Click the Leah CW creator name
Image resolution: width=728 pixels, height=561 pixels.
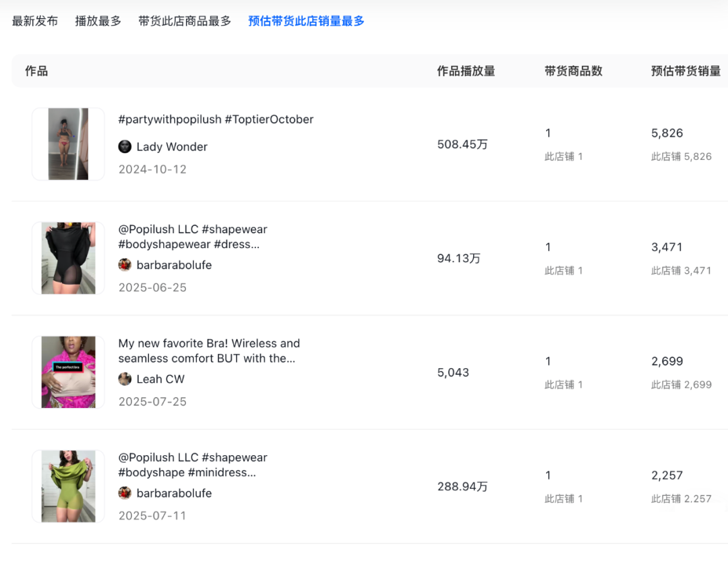[160, 379]
